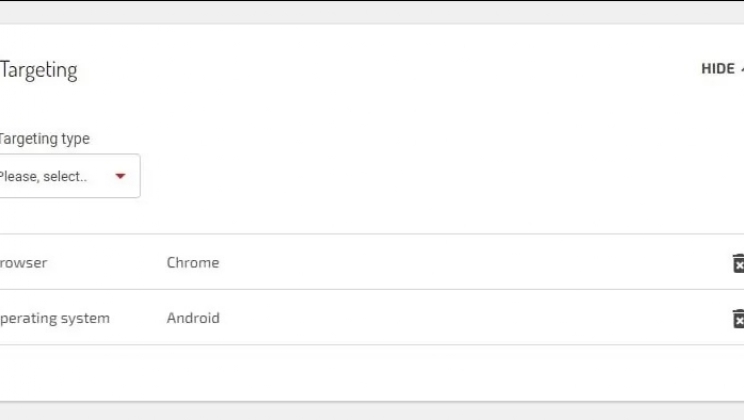Click the 'Targeting type' field label
The height and width of the screenshot is (420, 744).
click(x=45, y=139)
